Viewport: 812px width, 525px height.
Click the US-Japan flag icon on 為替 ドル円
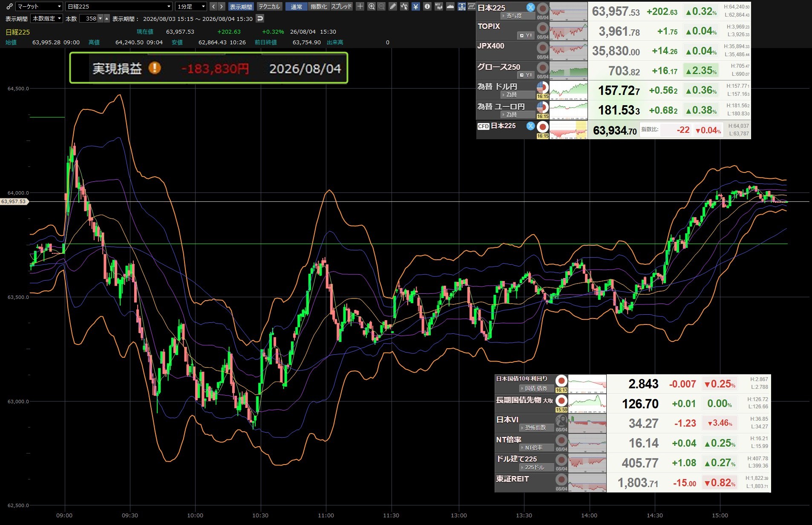[542, 87]
